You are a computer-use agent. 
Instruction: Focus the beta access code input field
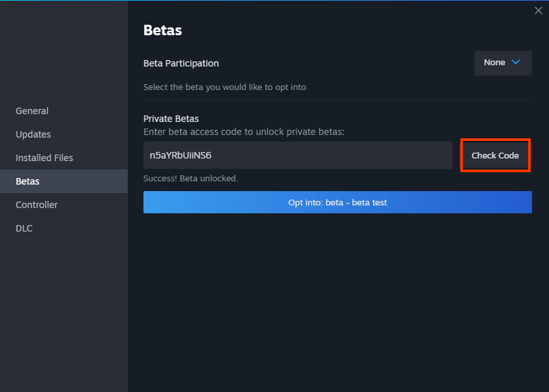pyautogui.click(x=297, y=155)
